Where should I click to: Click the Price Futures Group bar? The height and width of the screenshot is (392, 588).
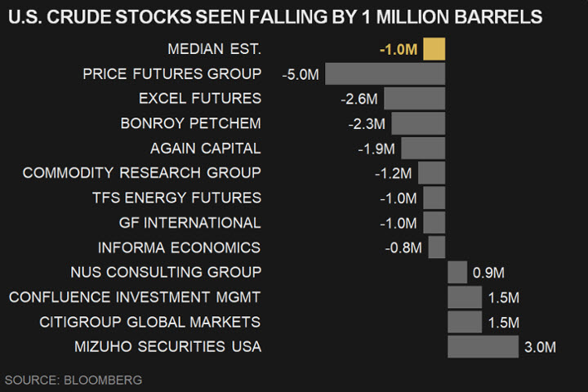(x=385, y=74)
